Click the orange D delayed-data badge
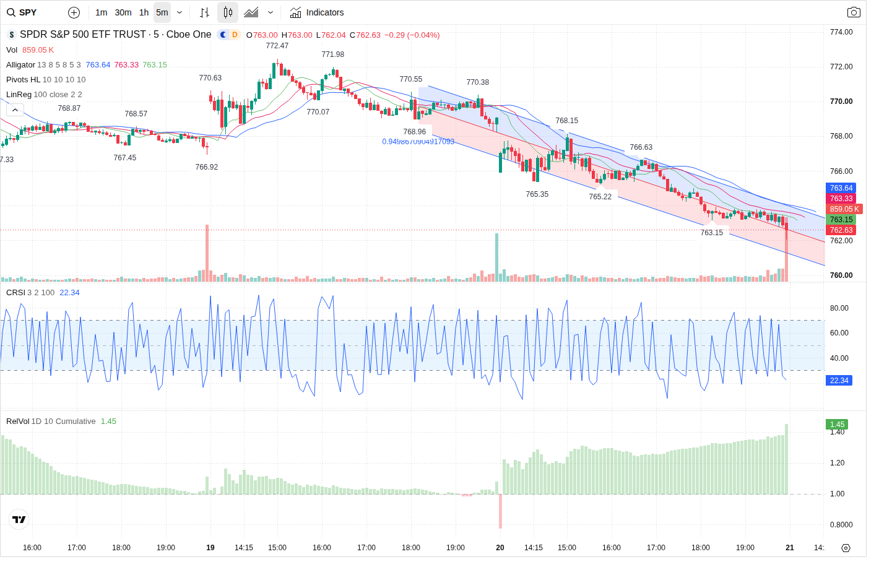Viewport: 879px width, 588px height. pos(235,35)
